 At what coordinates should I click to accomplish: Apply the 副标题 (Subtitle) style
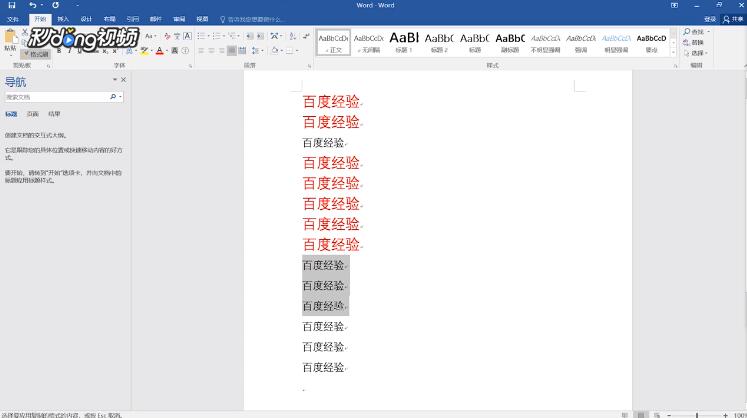coord(510,42)
